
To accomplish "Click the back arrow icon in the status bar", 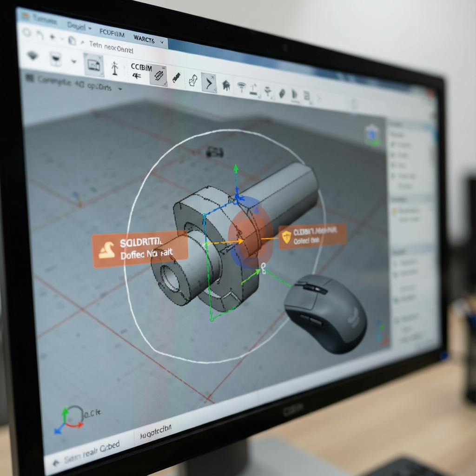I will click(56, 463).
